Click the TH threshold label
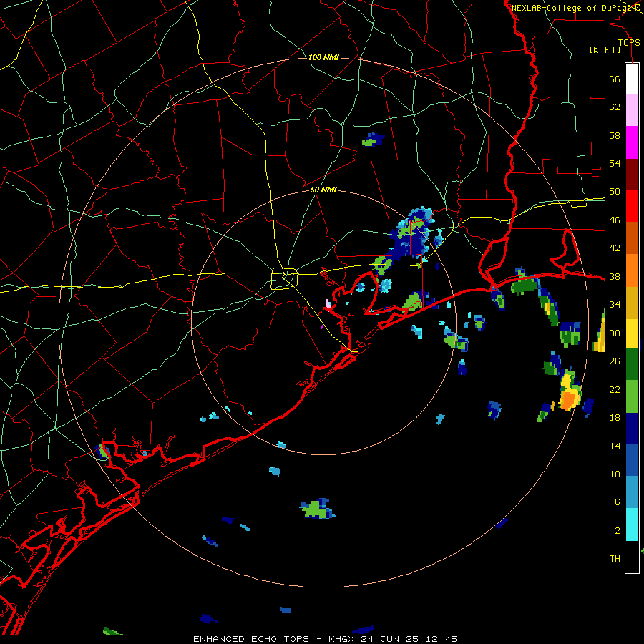Screen dimensions: 644x644 pyautogui.click(x=615, y=559)
